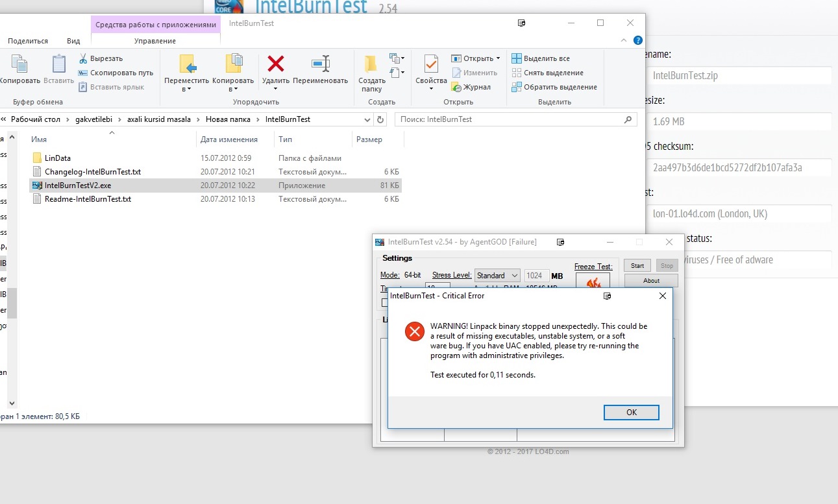Select the Readme-IntelBurnTest.txt file
This screenshot has width=838, height=504.
216,199
